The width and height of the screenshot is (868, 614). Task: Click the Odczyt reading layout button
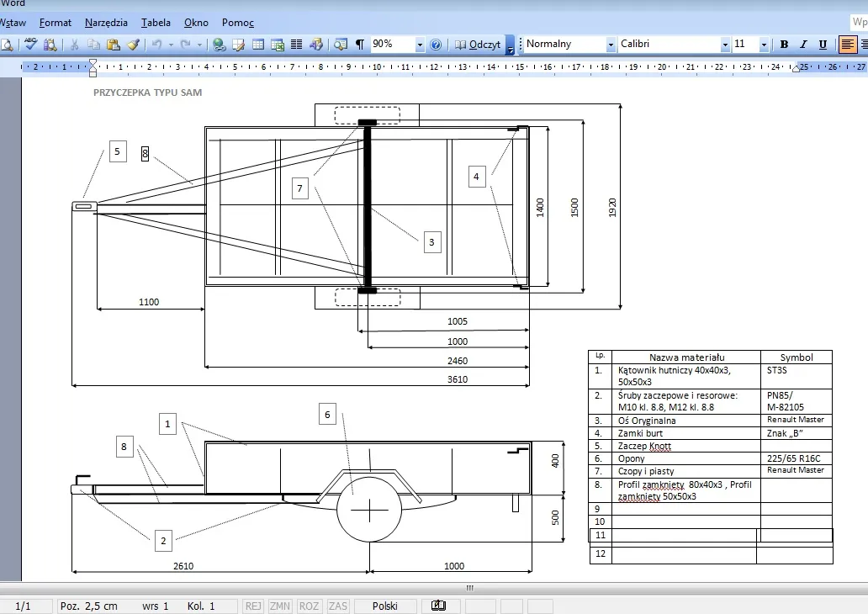[x=478, y=45]
